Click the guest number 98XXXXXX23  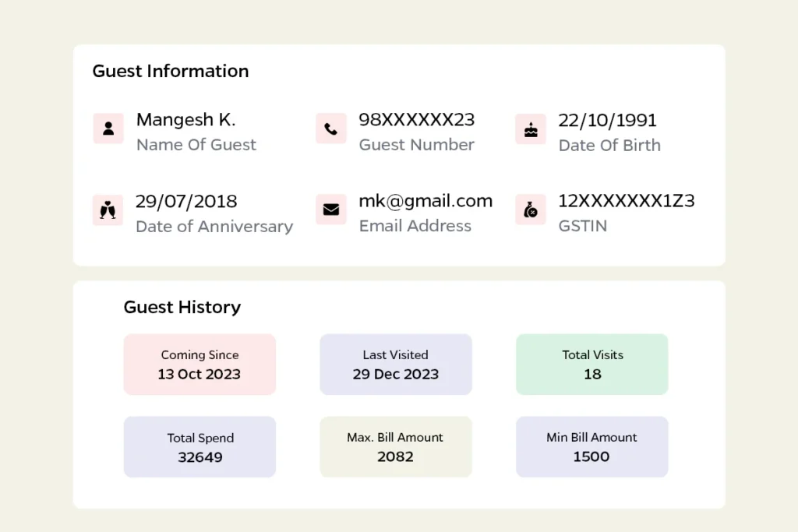pos(416,120)
